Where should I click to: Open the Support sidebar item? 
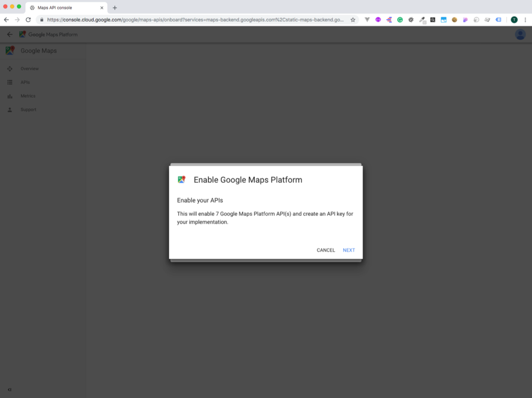coord(28,110)
